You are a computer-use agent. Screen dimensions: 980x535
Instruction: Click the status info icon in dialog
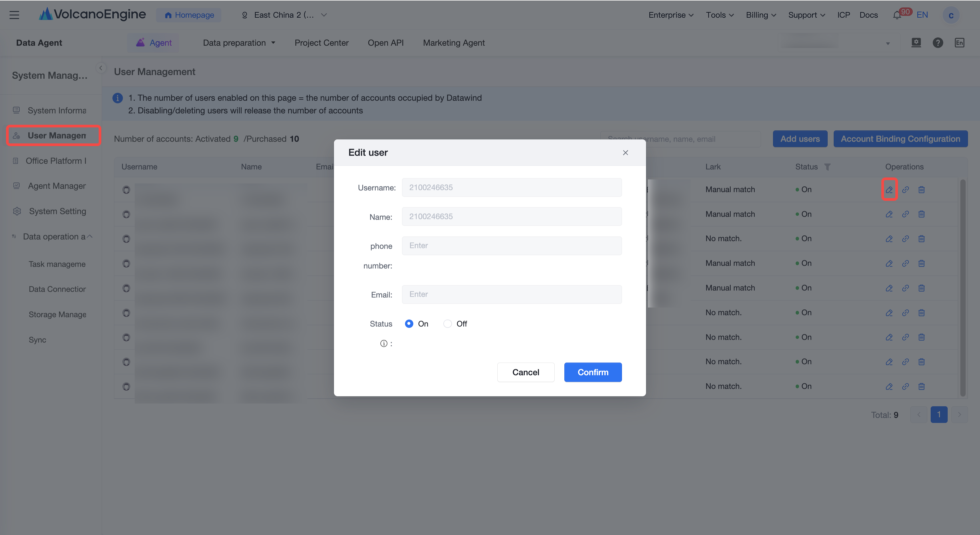click(384, 344)
